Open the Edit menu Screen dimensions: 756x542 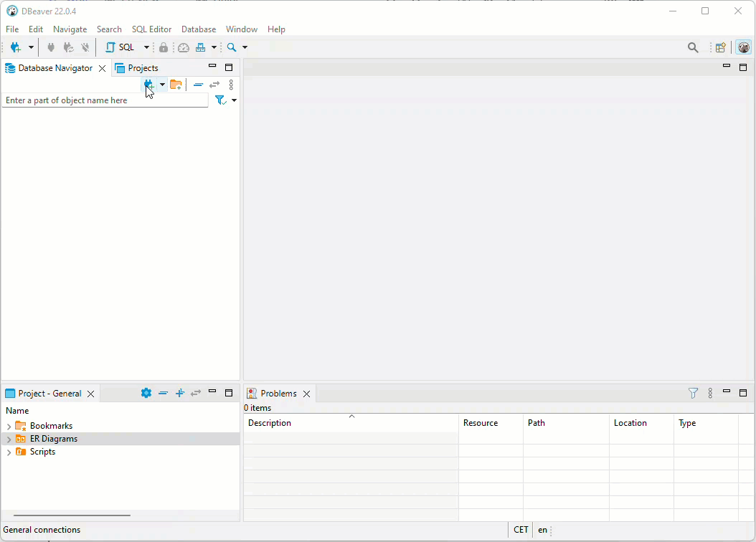(x=36, y=29)
